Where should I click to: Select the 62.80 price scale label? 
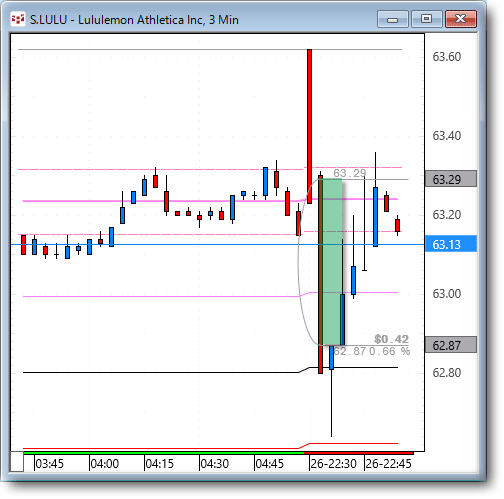447,372
